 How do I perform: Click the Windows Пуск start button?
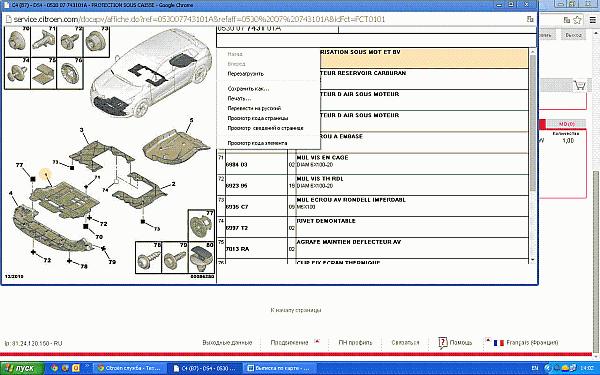pos(21,368)
